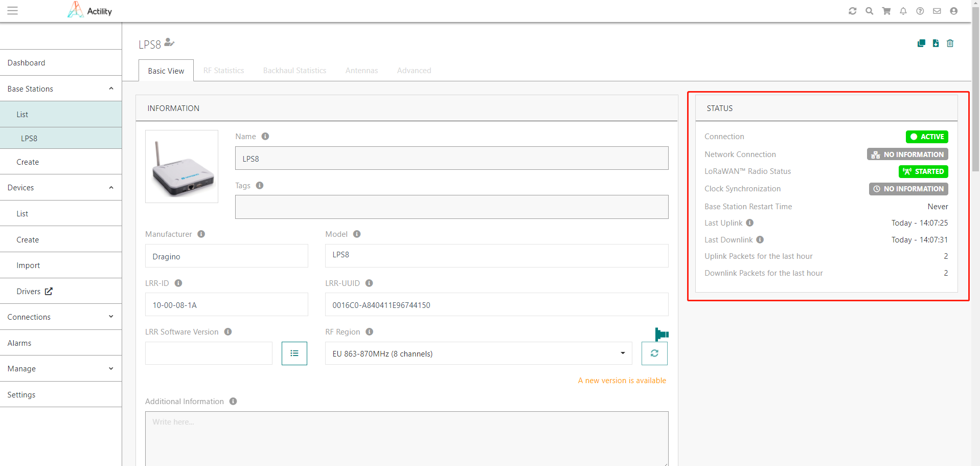Click NO INFORMATION badge for Clock Synchronization

click(908, 189)
